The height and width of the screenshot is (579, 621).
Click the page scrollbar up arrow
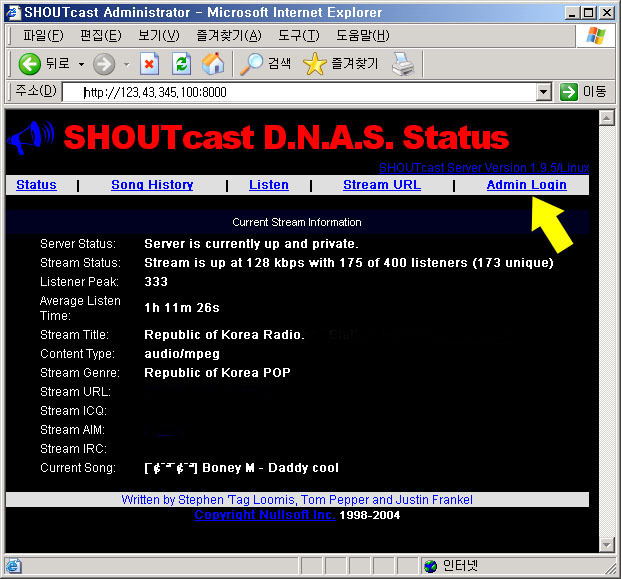click(607, 118)
